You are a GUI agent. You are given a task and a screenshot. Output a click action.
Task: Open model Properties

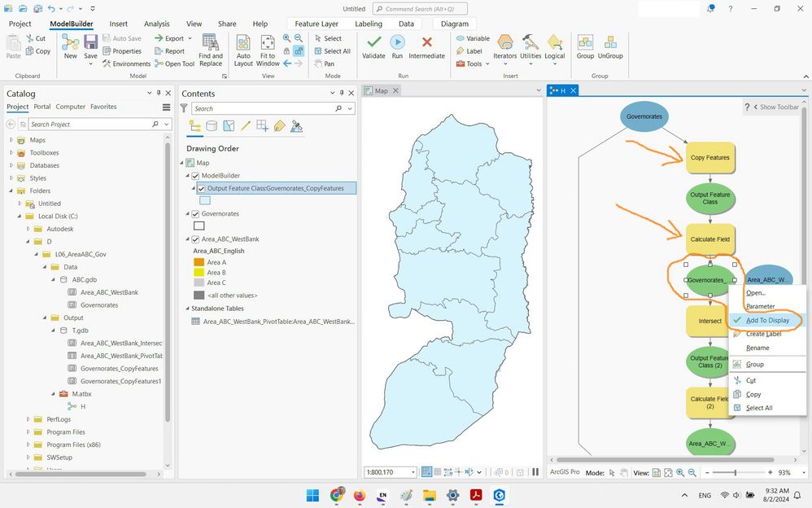pyautogui.click(x=122, y=50)
